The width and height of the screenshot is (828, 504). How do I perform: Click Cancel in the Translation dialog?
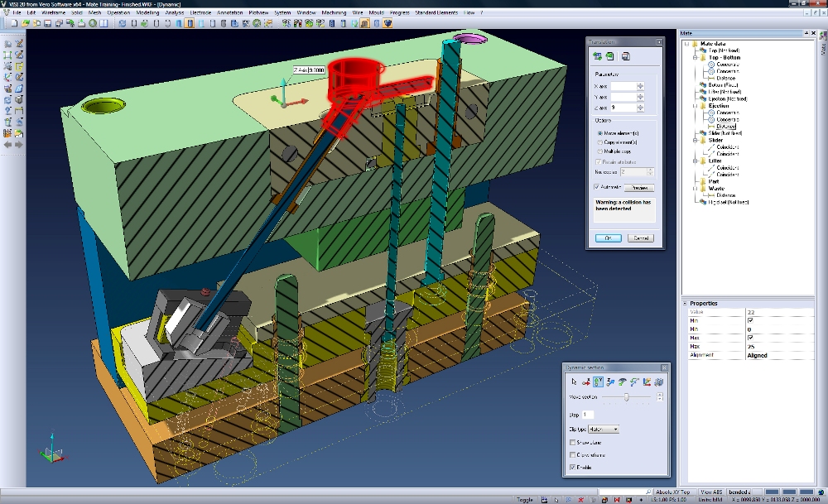[641, 238]
